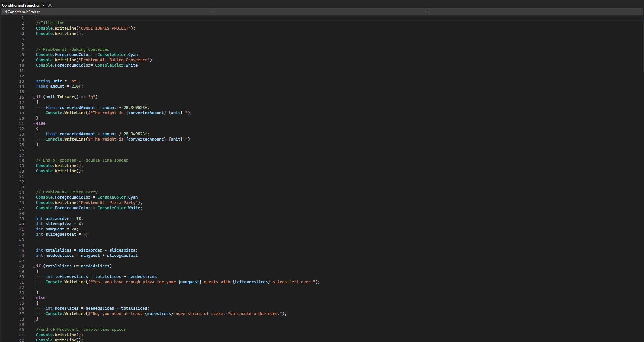Collapse the else block at line 54
This screenshot has height=342, width=644.
pos(34,298)
